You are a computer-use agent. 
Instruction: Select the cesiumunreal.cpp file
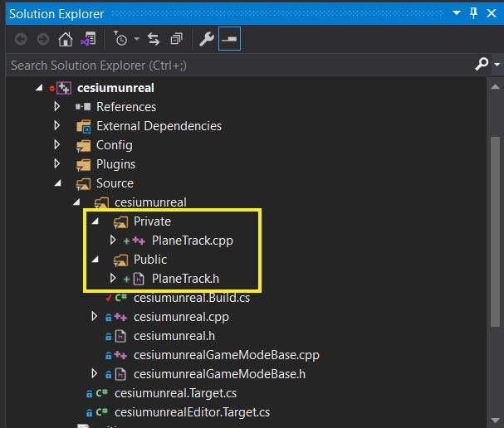click(x=181, y=317)
